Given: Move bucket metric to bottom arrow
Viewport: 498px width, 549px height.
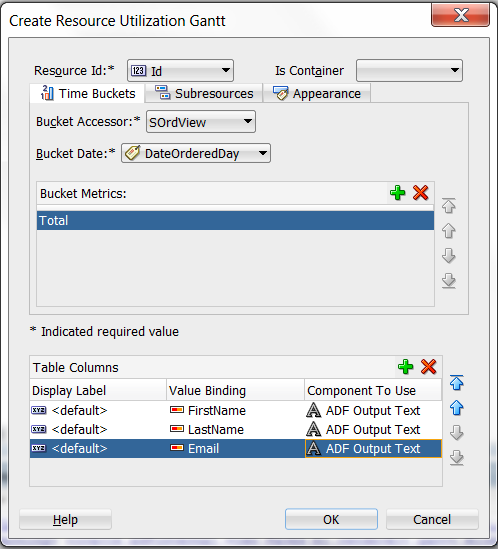Looking at the screenshot, I should 449,281.
